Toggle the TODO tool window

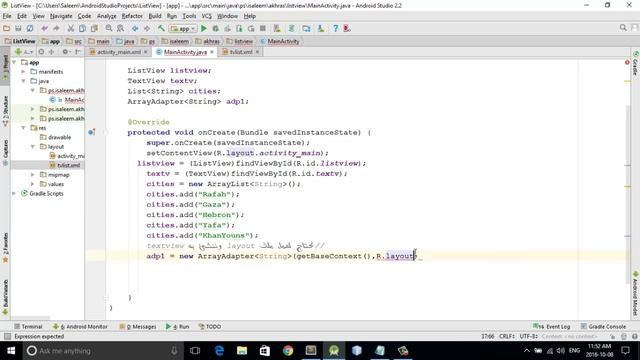210,327
